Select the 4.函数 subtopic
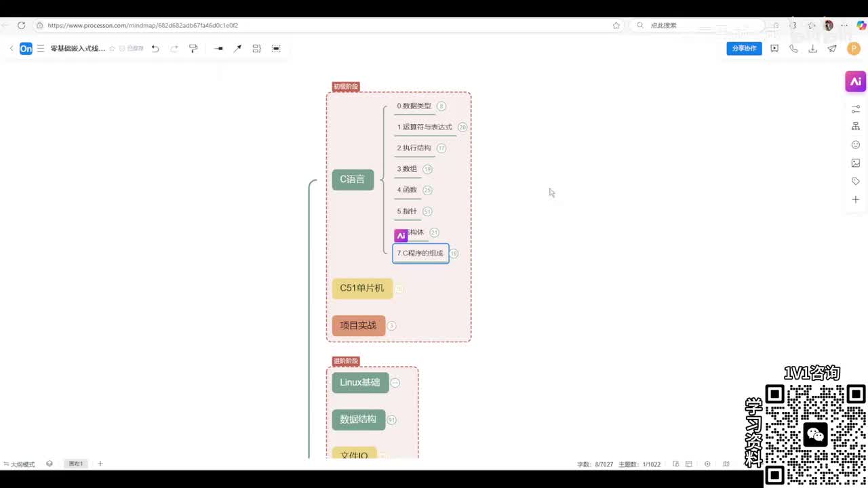The image size is (868, 488). tap(408, 190)
